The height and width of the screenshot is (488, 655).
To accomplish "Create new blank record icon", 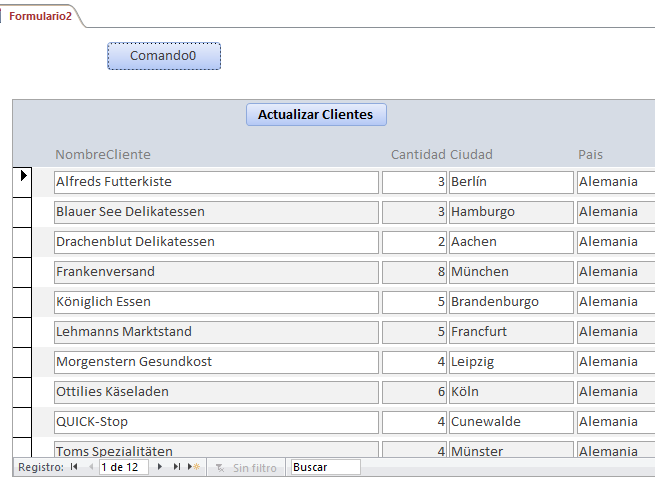I will (194, 467).
